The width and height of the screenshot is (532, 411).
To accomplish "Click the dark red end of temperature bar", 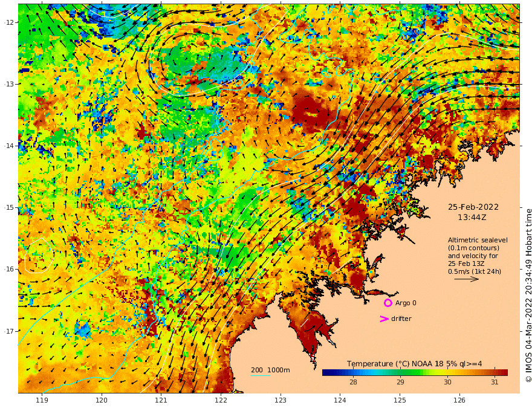I will point(504,372).
